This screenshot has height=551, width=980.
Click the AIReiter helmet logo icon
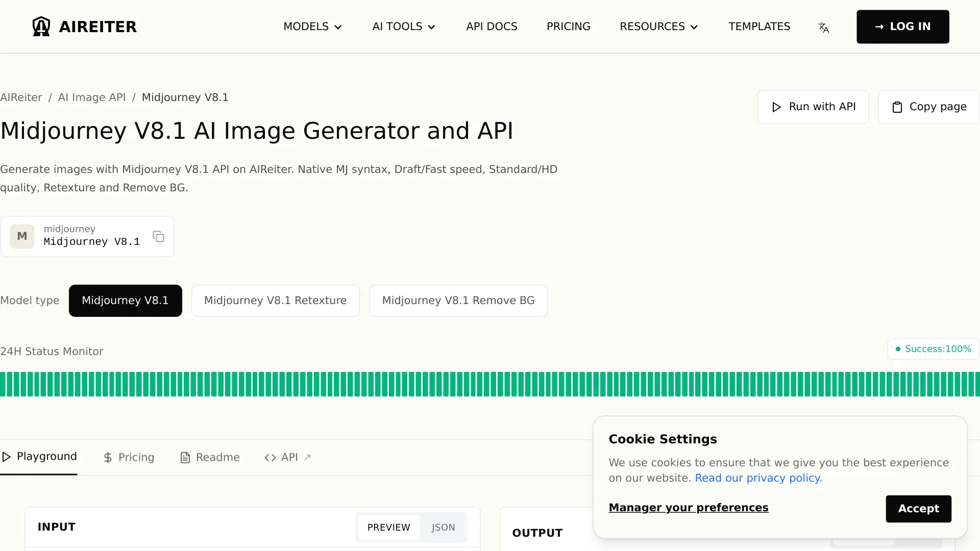tap(41, 27)
